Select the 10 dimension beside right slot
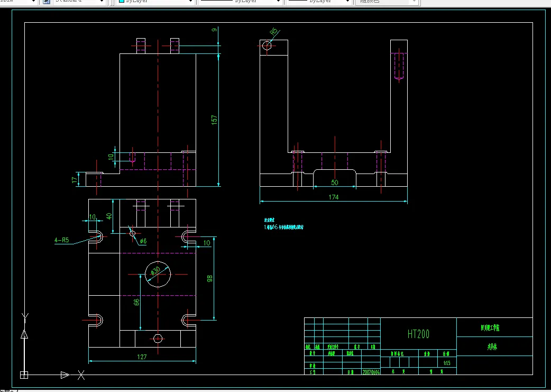Viewport: 551px width, 392px height. point(207,243)
